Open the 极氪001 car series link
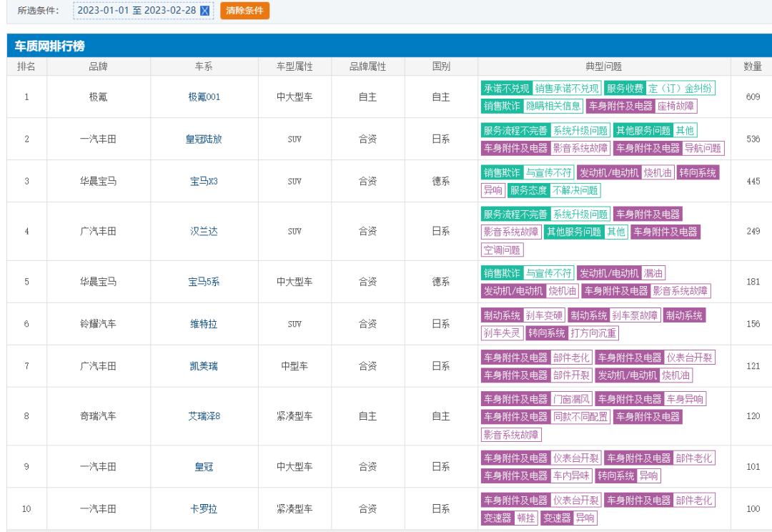772x532 pixels. point(204,97)
